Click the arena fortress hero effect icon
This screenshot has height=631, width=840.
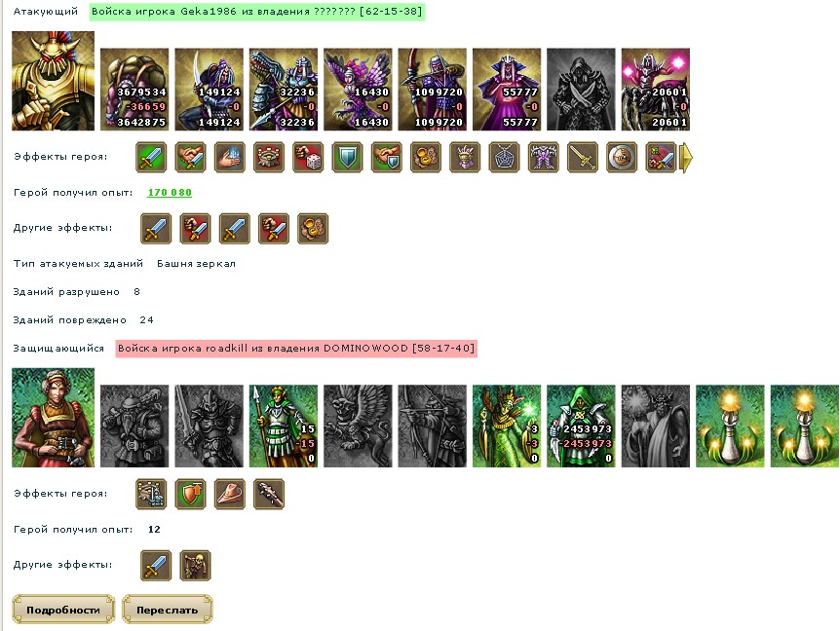tap(269, 158)
